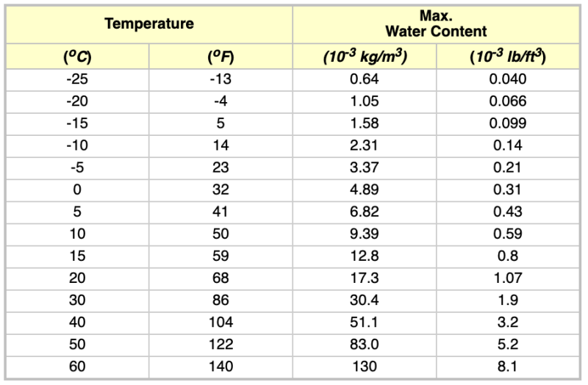Screen dimensions: 588x385
Task: Select the 60 Celsius cell
Action: (77, 367)
